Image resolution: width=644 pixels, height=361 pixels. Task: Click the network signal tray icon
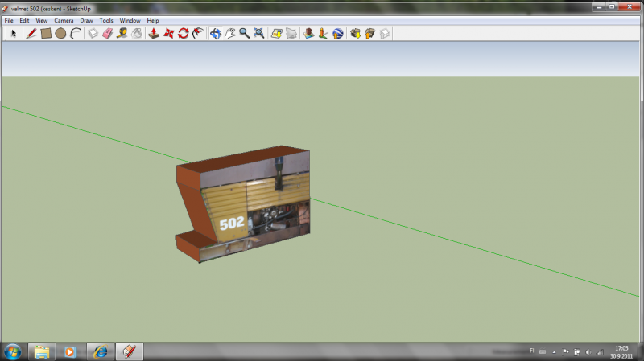pyautogui.click(x=600, y=352)
